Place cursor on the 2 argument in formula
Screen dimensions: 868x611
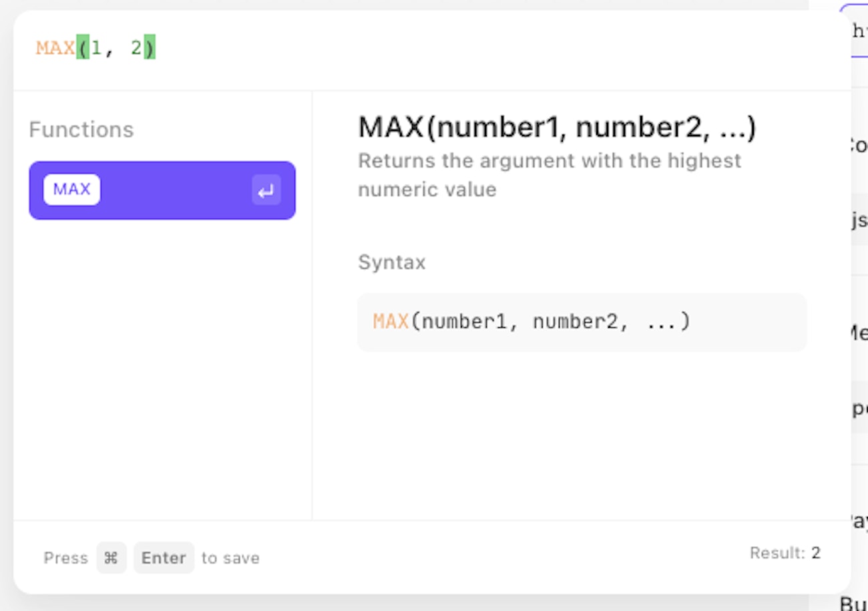click(x=136, y=48)
